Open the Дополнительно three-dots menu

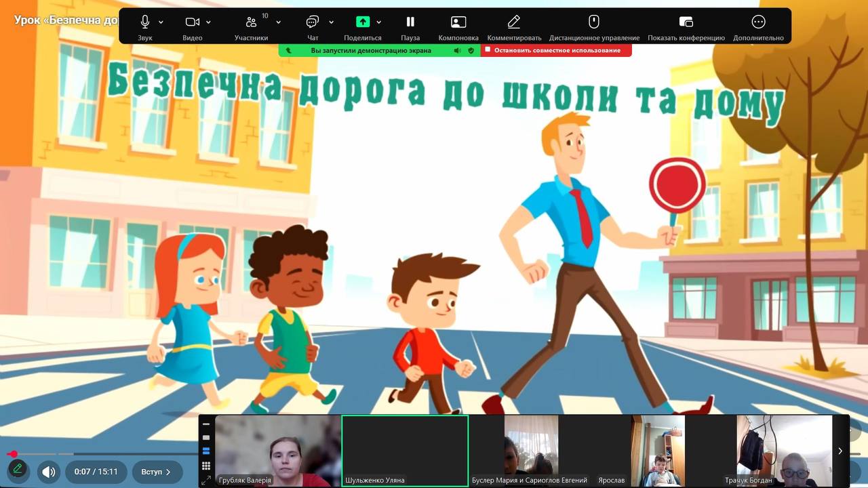pos(758,22)
